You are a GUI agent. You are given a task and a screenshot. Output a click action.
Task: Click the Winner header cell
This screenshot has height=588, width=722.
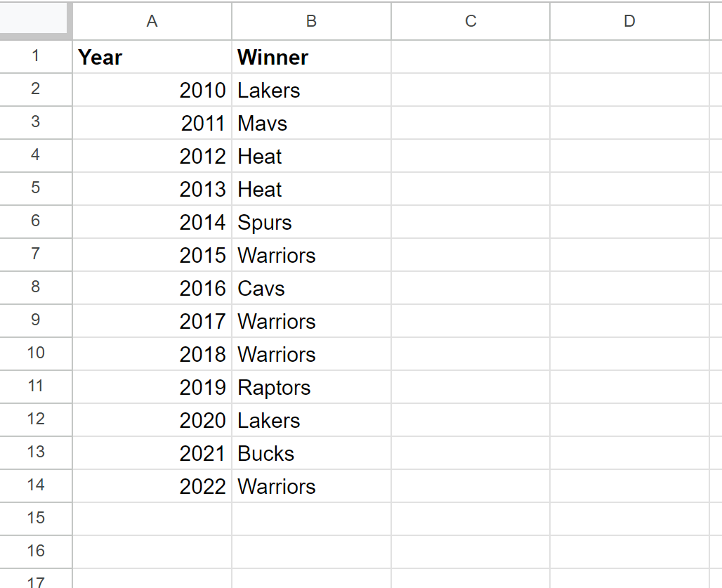[x=311, y=57]
